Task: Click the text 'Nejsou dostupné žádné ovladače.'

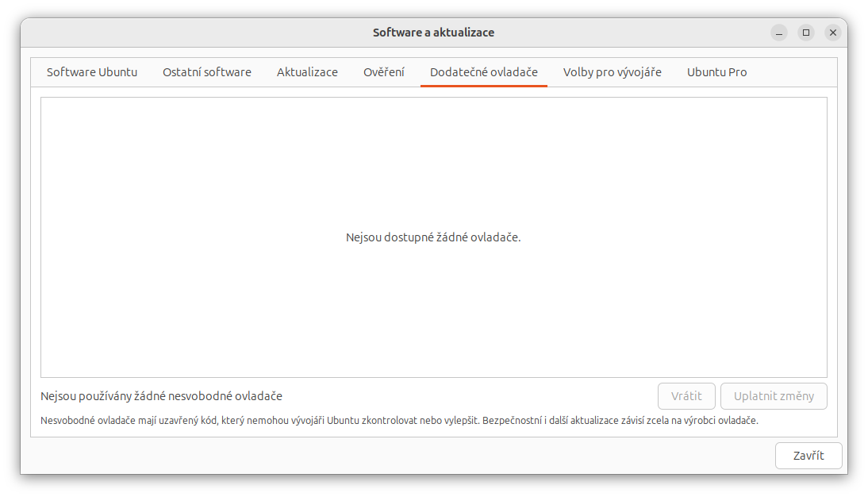Action: coord(433,237)
